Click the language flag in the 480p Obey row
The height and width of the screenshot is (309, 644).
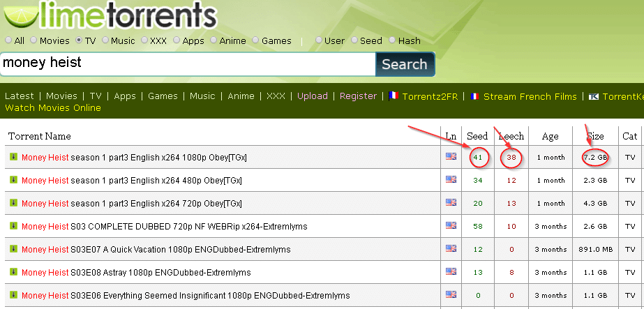451,179
